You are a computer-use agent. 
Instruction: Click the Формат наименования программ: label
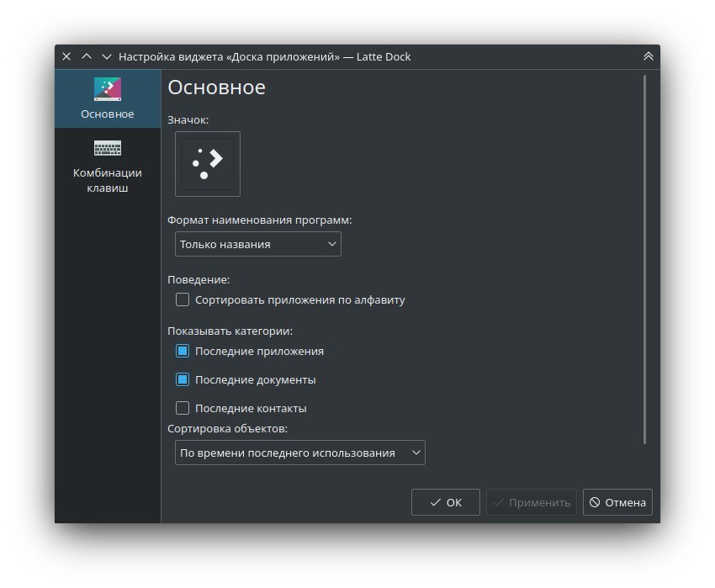pos(259,220)
